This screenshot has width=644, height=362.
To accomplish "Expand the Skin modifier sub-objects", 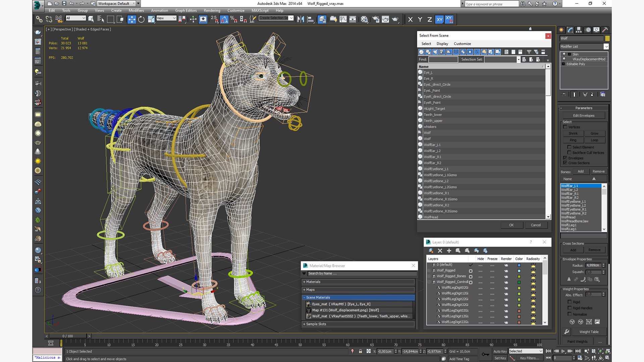I will click(569, 54).
